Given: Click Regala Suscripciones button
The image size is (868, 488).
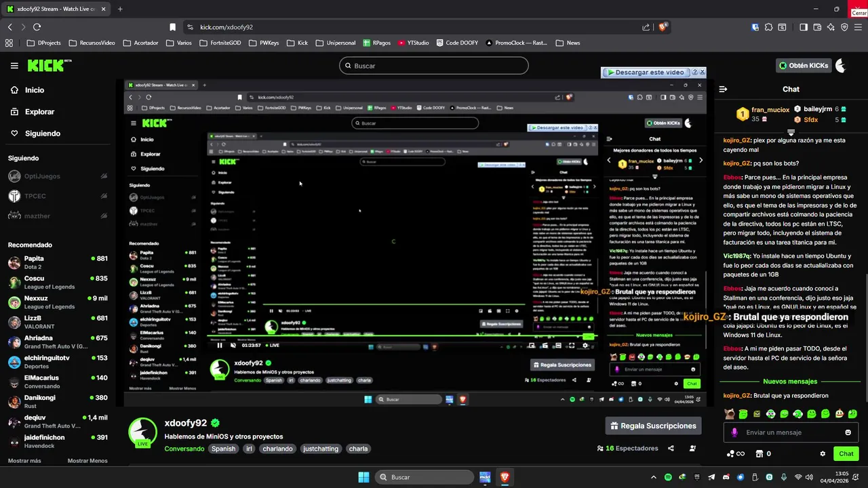Looking at the screenshot, I should 653,426.
